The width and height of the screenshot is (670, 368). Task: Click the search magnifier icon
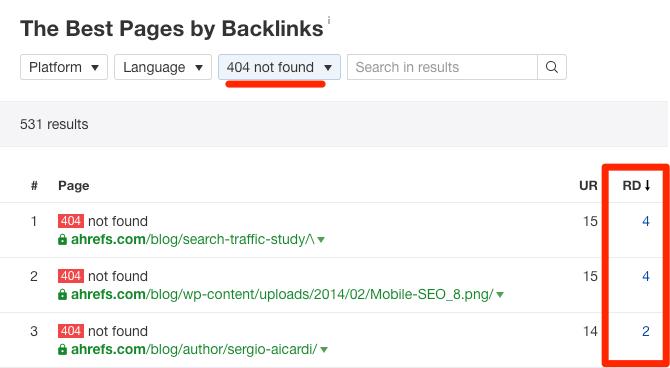tap(552, 67)
